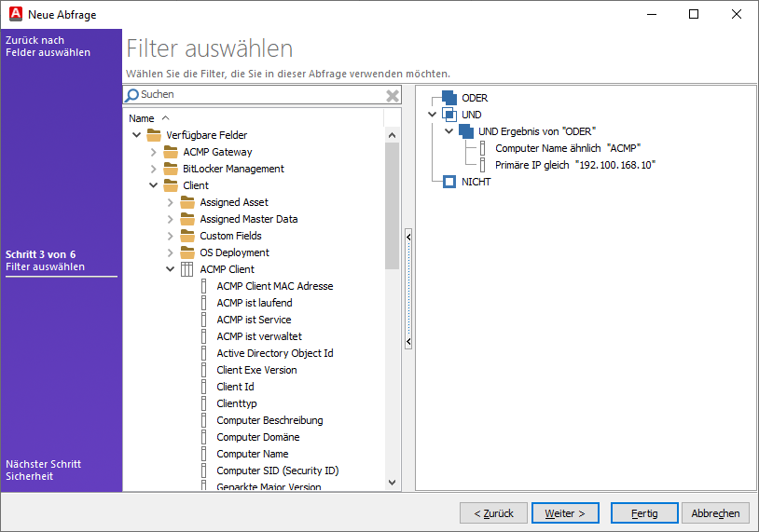
Task: Click the ODER operator icon
Action: tap(449, 98)
